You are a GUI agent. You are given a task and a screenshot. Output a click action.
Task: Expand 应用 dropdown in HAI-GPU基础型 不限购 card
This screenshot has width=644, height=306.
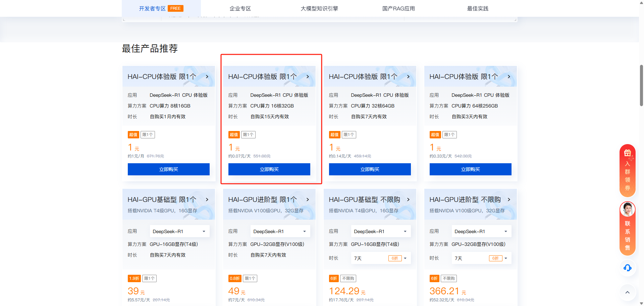381,231
